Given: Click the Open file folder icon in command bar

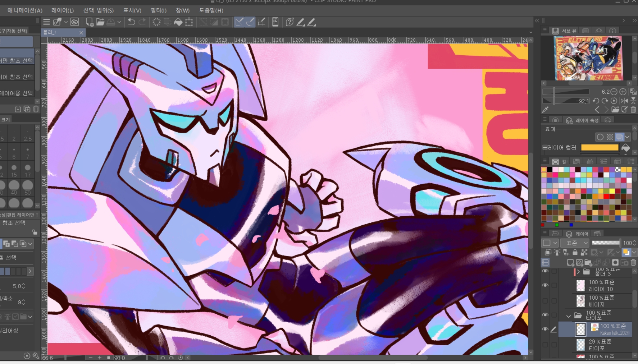Looking at the screenshot, I should click(x=100, y=22).
